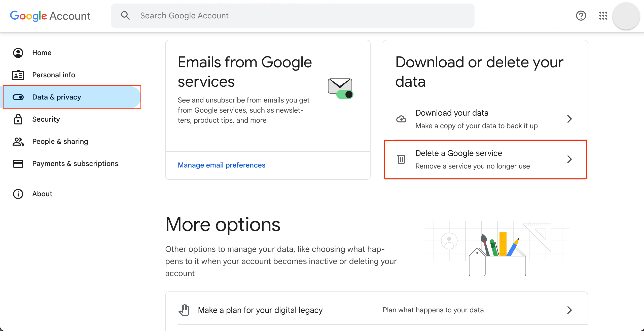Click the People & sharing icon
The width and height of the screenshot is (644, 331).
(x=18, y=141)
